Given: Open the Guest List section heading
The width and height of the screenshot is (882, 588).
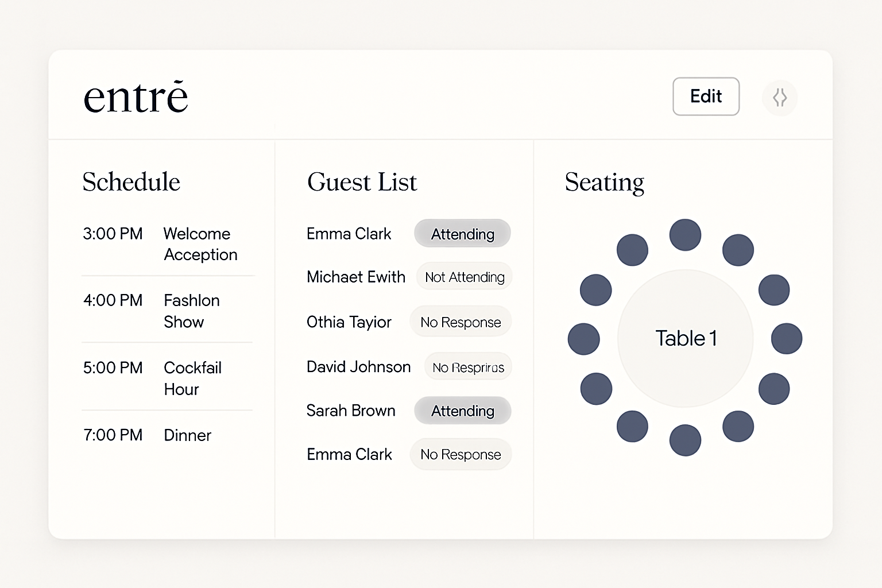Looking at the screenshot, I should (x=362, y=182).
